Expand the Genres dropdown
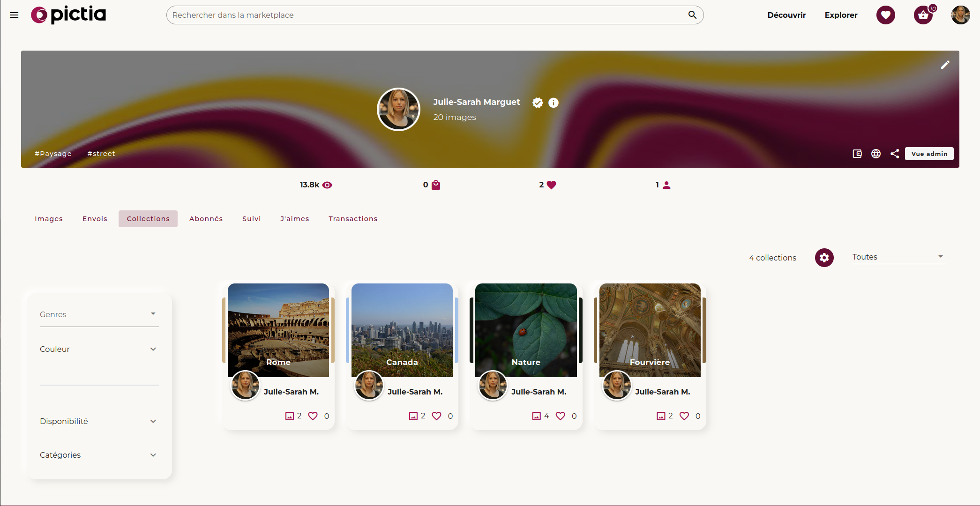The width and height of the screenshot is (980, 506). 99,314
